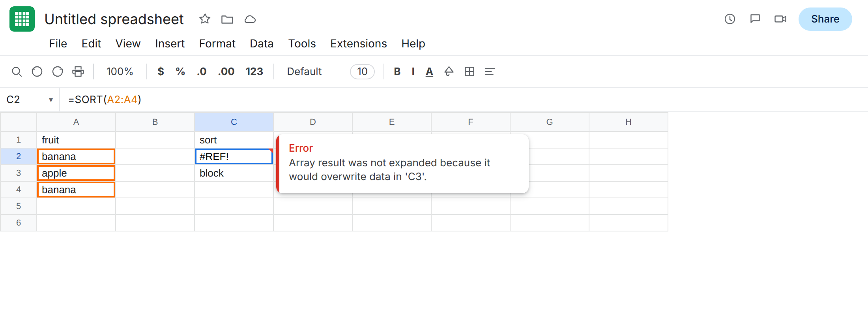868x316 pixels.
Task: Click the Share button
Action: coord(825,19)
